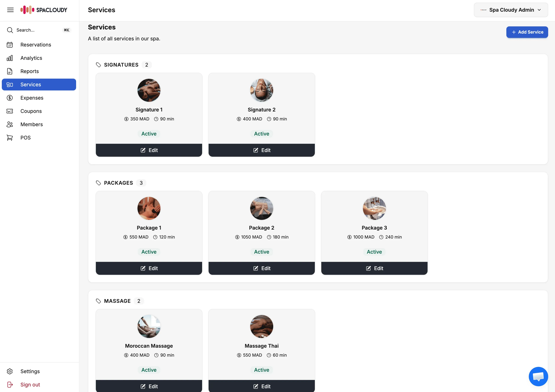The height and width of the screenshot is (392, 555).
Task: Click Sign out link
Action: [x=30, y=384]
